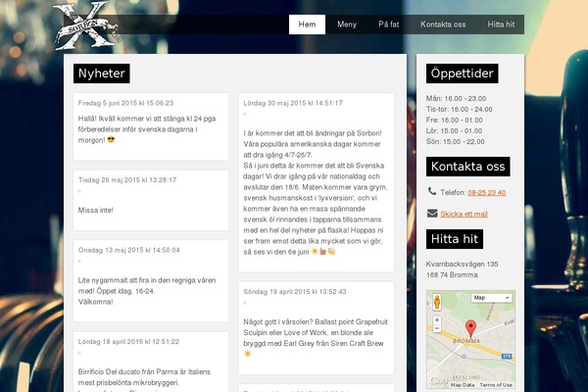The height and width of the screenshot is (392, 588).
Task: Click the Fre: 16.00 - 01.00 hours line
Action: pyautogui.click(x=455, y=120)
